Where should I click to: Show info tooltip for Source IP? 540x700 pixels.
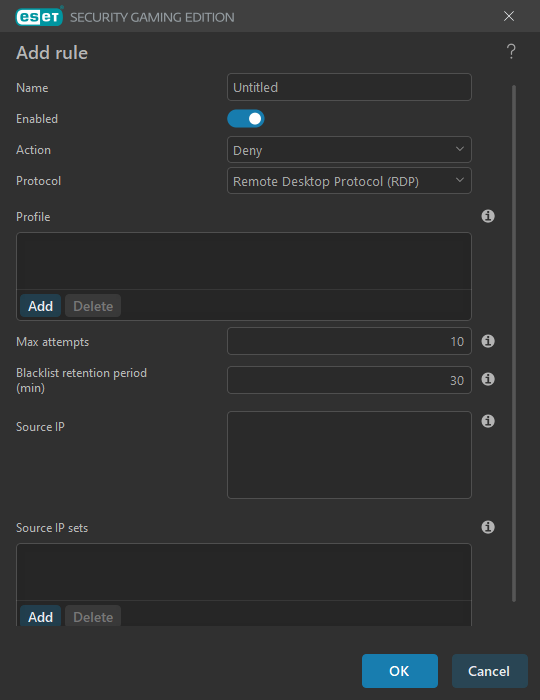click(488, 421)
